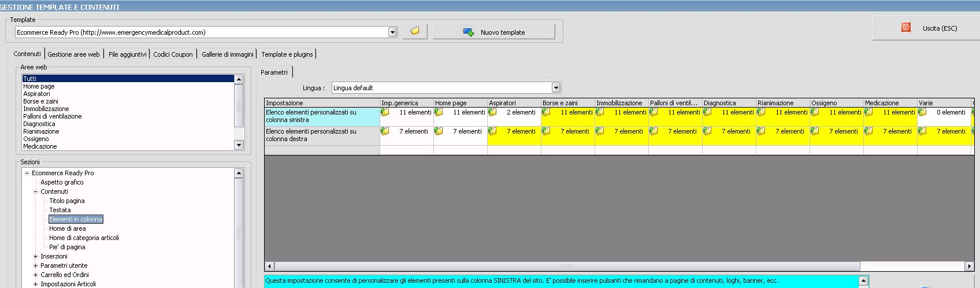Collapse the Ecommerce Ready Pro tree node
Image resolution: width=980 pixels, height=288 pixels.
tap(27, 173)
